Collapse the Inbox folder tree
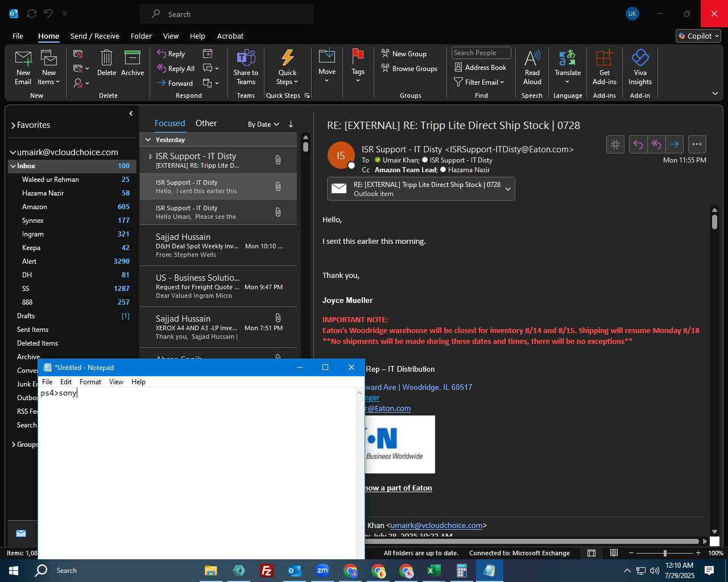 point(13,166)
